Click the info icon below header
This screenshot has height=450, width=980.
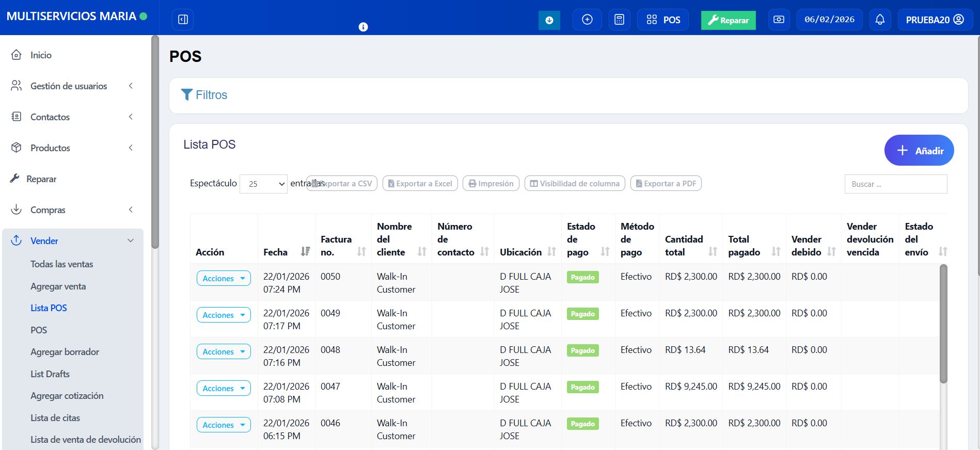[363, 27]
